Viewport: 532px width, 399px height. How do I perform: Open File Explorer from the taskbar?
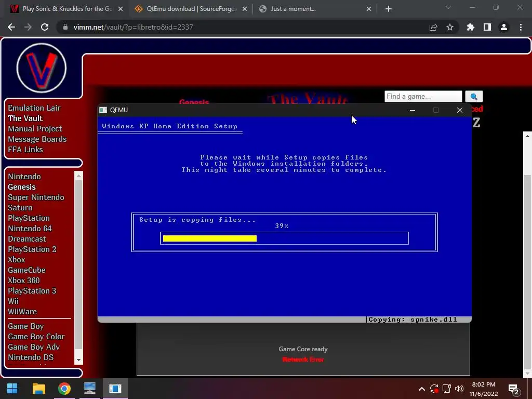click(38, 389)
